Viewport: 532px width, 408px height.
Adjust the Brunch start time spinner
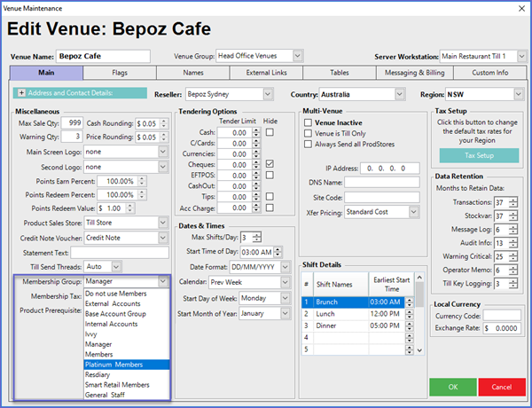click(x=410, y=302)
